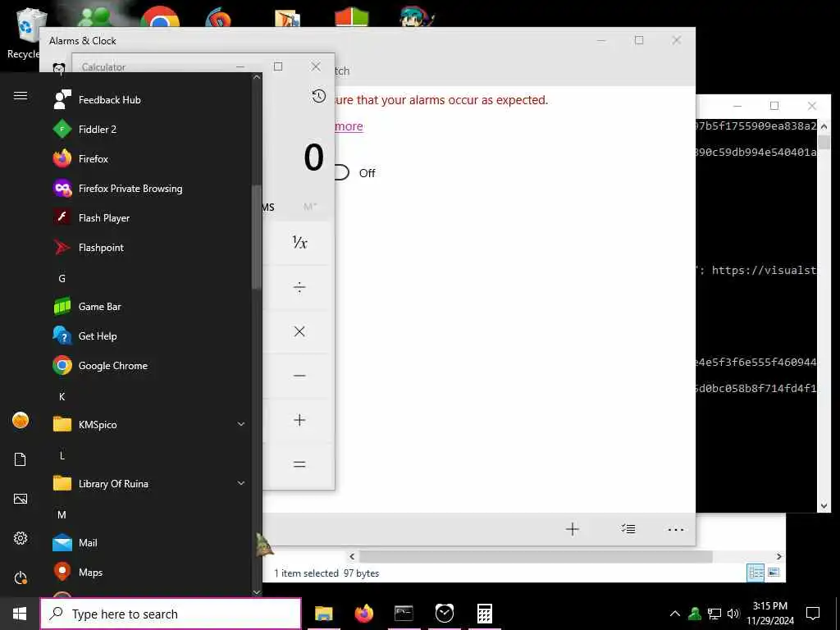Click the taskbar search box
The image size is (840, 630).
(x=171, y=614)
